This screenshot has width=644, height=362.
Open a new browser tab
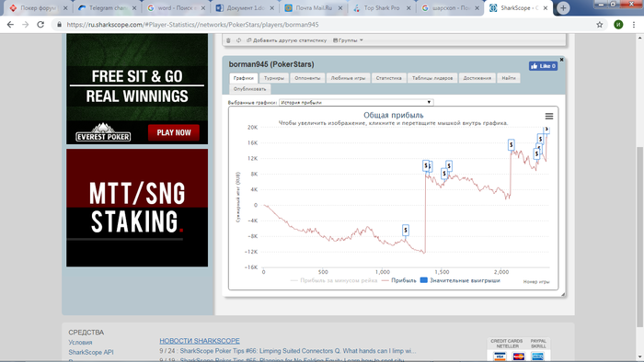563,7
